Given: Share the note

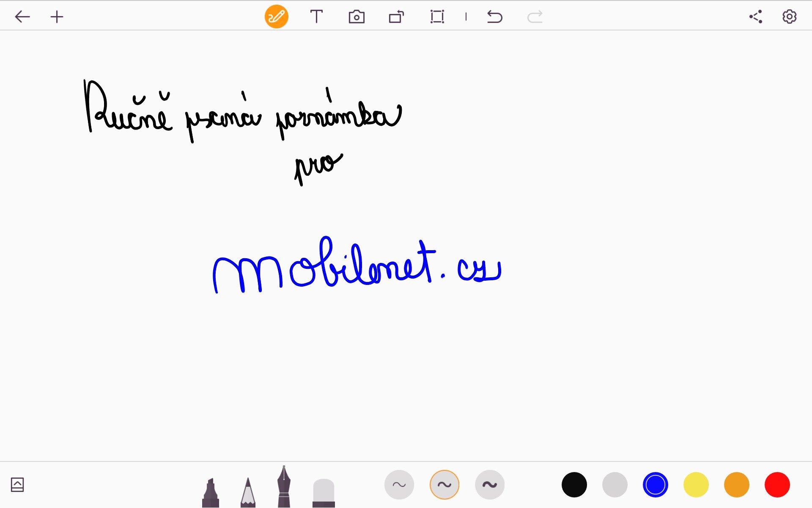Looking at the screenshot, I should pos(756,17).
